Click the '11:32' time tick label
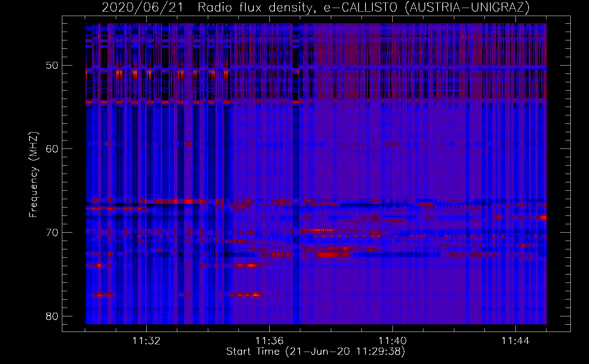The width and height of the screenshot is (589, 364). (x=146, y=341)
